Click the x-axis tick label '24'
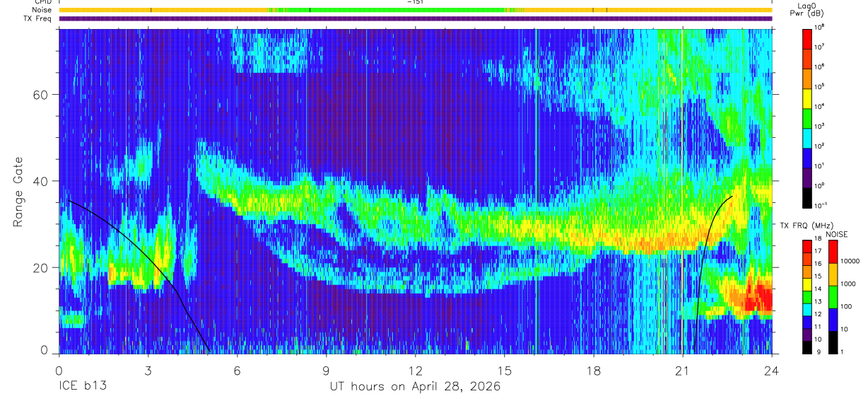Image resolution: width=868 pixels, height=401 pixels. point(771,370)
